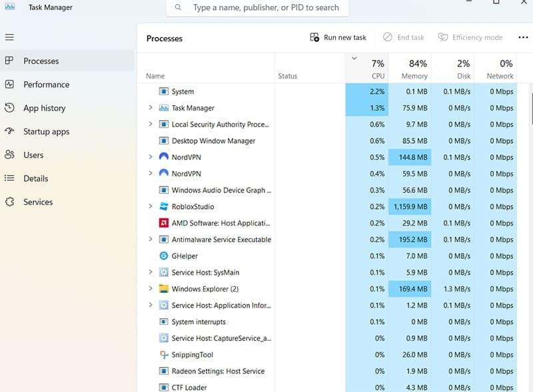Click the End task button
The height and width of the screenshot is (392, 533).
[x=404, y=37]
